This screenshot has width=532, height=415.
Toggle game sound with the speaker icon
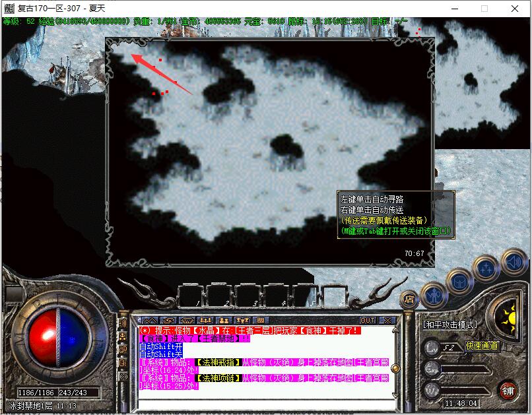(x=514, y=261)
